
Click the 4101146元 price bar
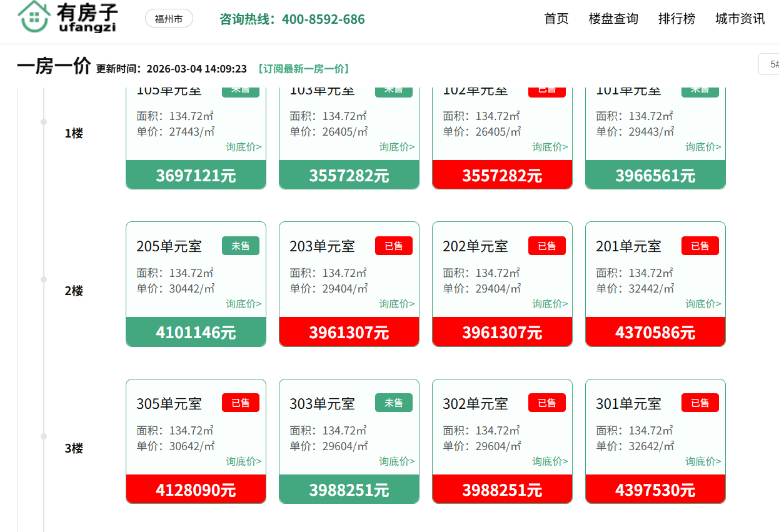click(196, 332)
